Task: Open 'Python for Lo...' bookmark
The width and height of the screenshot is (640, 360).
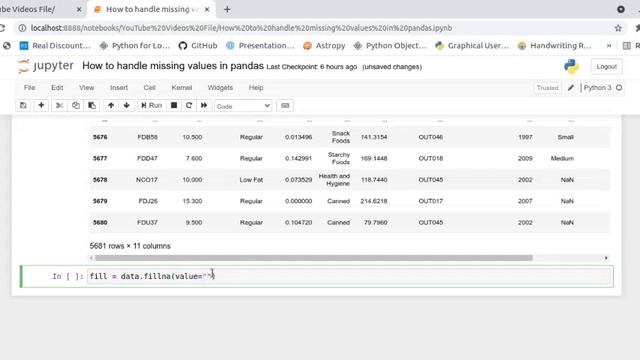Action: 135,46
